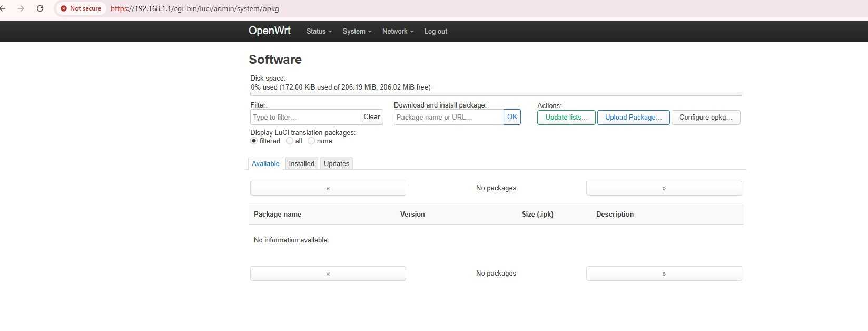The image size is (868, 331).
Task: Click the upper previous page « button
Action: (328, 188)
